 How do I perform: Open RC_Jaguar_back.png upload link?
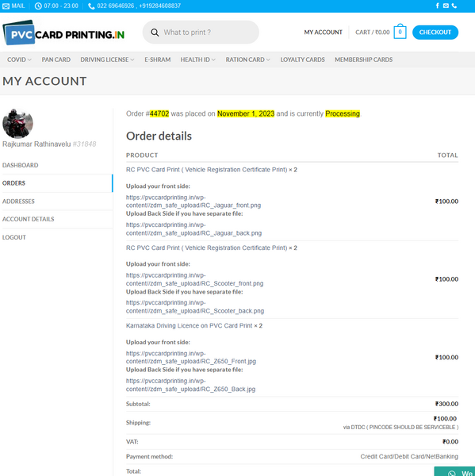pyautogui.click(x=193, y=229)
